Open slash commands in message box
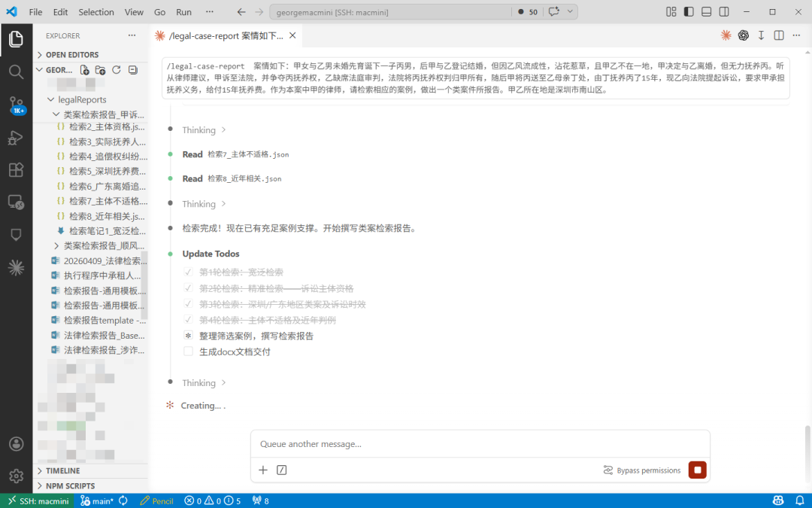Viewport: 812px width, 508px height. tap(282, 470)
